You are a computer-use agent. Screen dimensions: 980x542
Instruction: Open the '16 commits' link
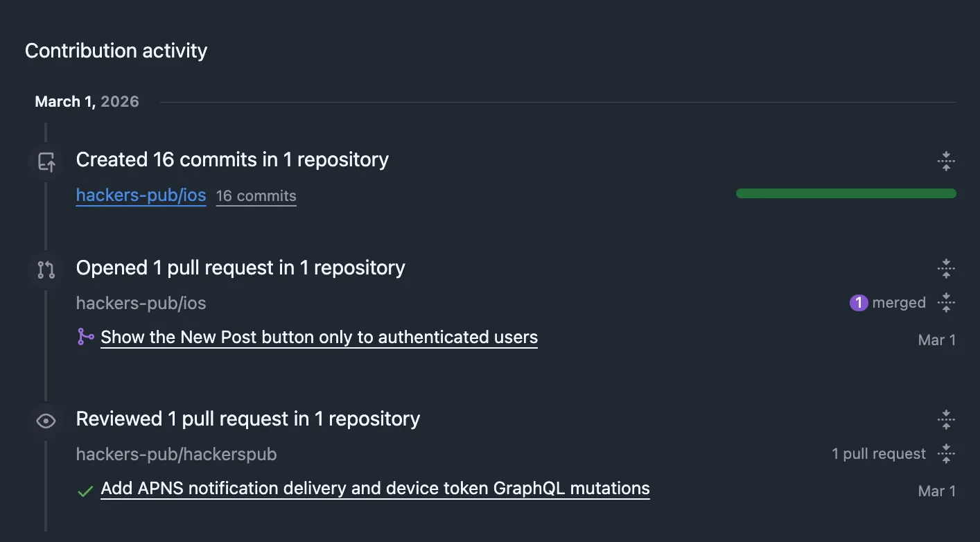pyautogui.click(x=256, y=196)
